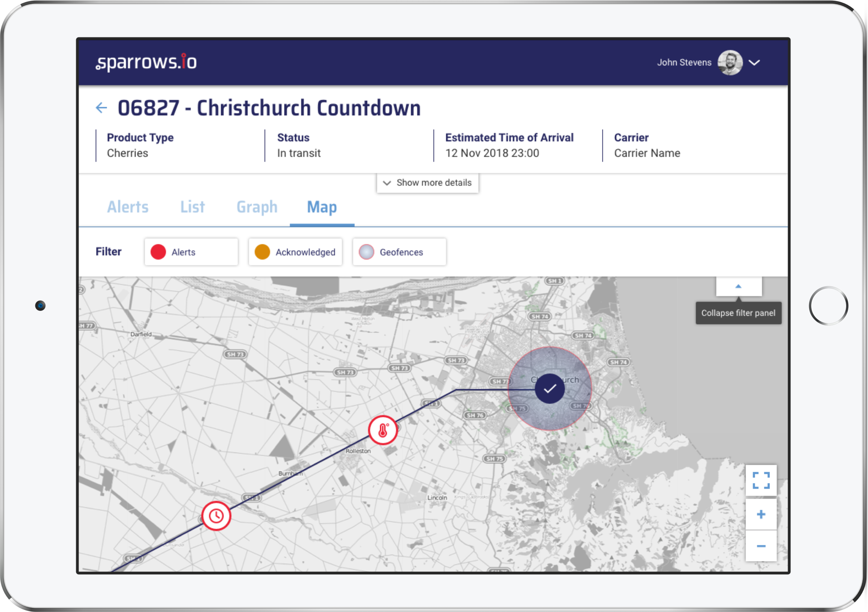Click the red Alerts color dot

pyautogui.click(x=158, y=252)
